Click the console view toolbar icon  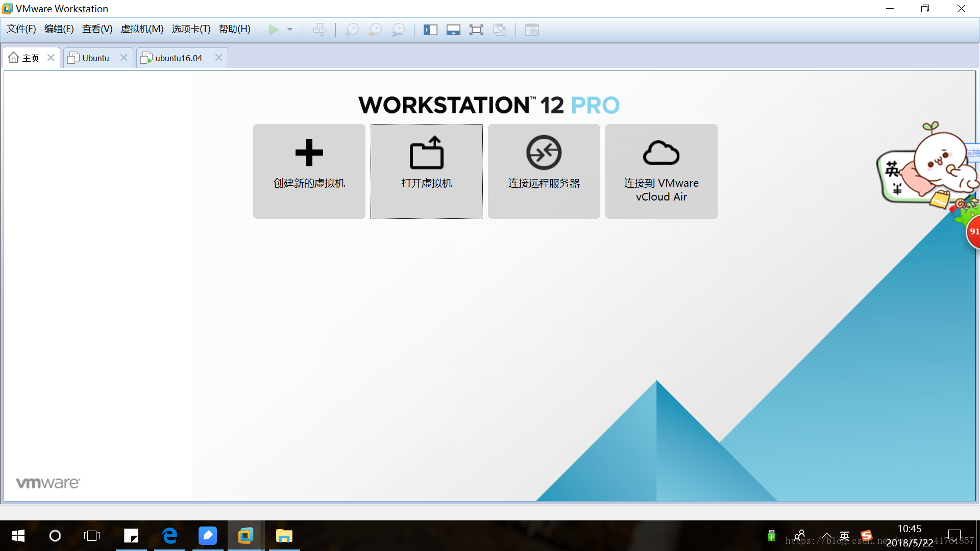click(532, 30)
